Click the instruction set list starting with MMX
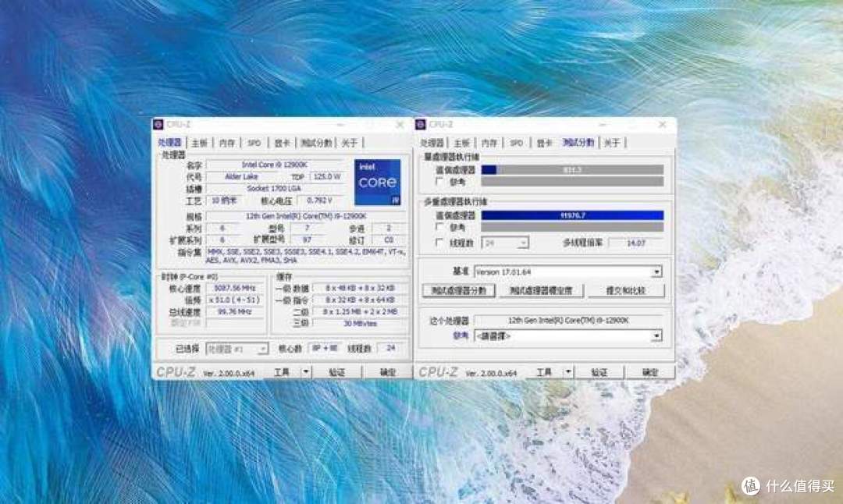 pos(307,256)
